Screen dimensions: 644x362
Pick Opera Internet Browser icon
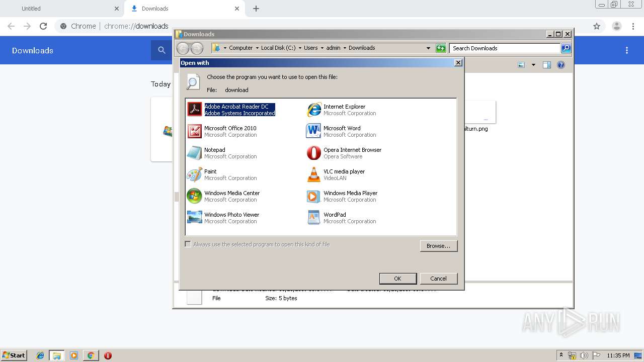pyautogui.click(x=313, y=152)
